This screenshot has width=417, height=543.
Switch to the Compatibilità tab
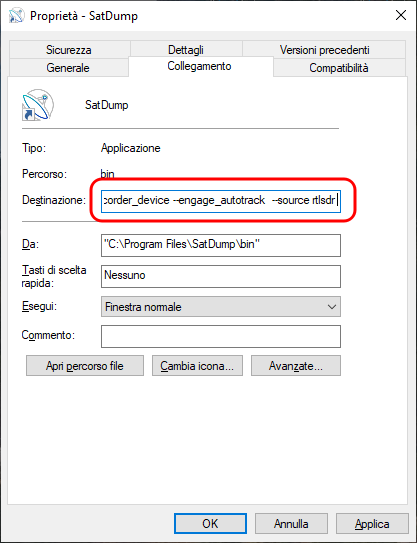click(x=339, y=68)
